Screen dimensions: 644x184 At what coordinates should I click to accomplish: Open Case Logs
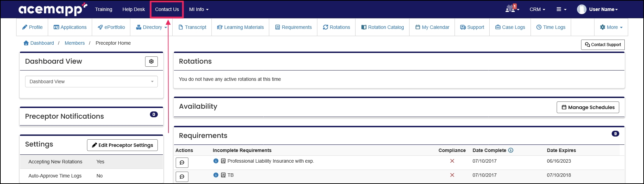[x=510, y=27]
